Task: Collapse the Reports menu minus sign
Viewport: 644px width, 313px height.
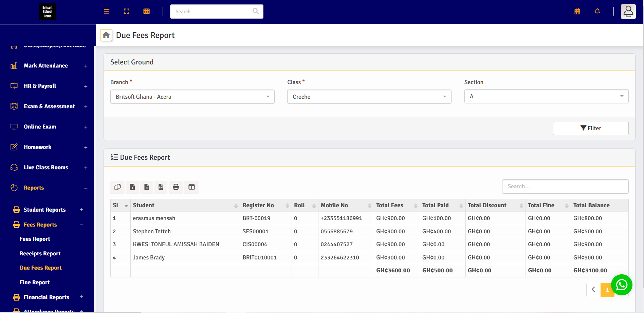Action: point(86,188)
